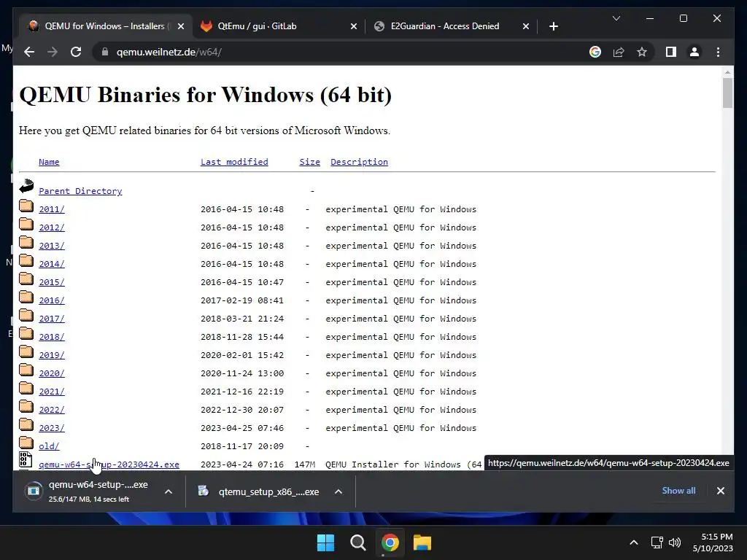Open the tab search dropdown arrow
Viewport: 747px width, 560px height.
616,18
